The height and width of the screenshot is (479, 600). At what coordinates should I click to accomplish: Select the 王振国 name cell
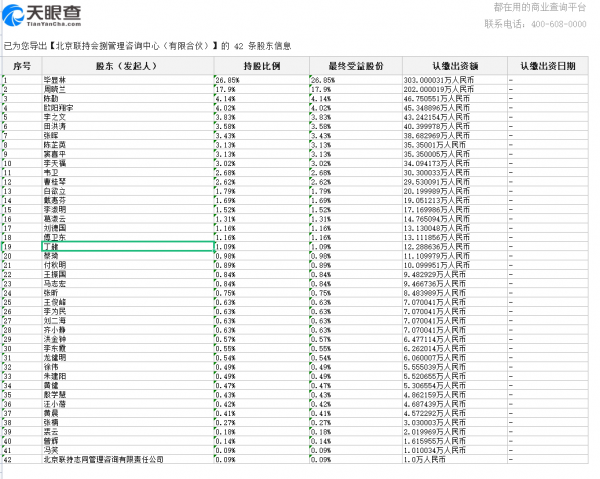[x=127, y=274]
